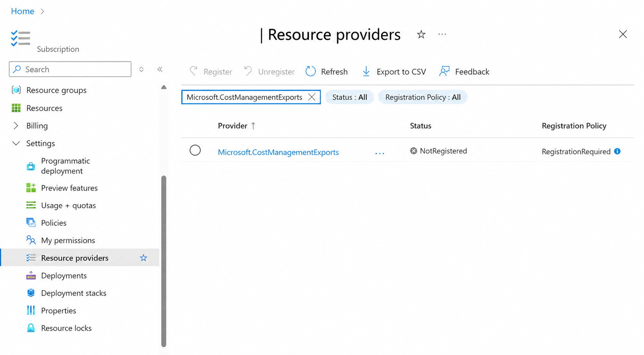Click the Subscription checklist icon in header
Viewport: 644px width, 355px height.
click(21, 39)
